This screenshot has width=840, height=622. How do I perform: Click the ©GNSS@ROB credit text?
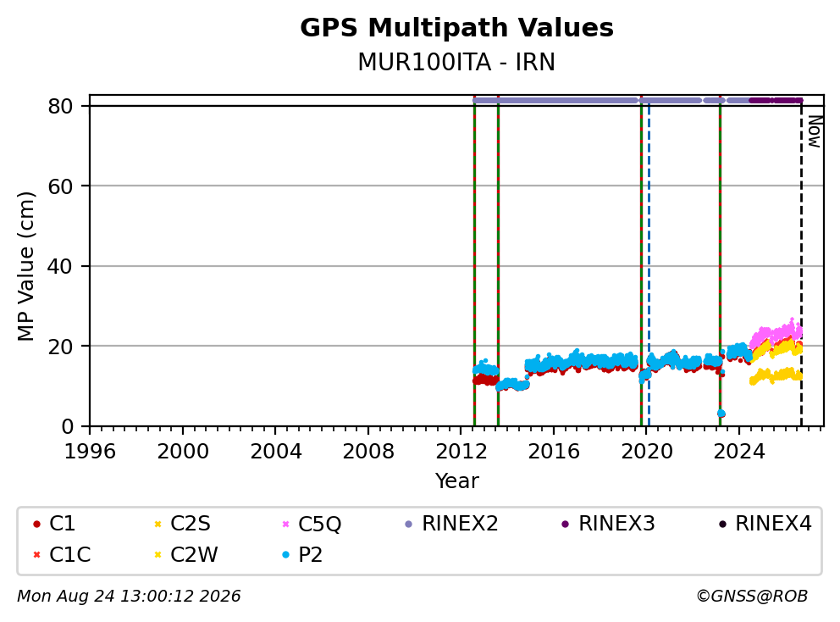(752, 597)
